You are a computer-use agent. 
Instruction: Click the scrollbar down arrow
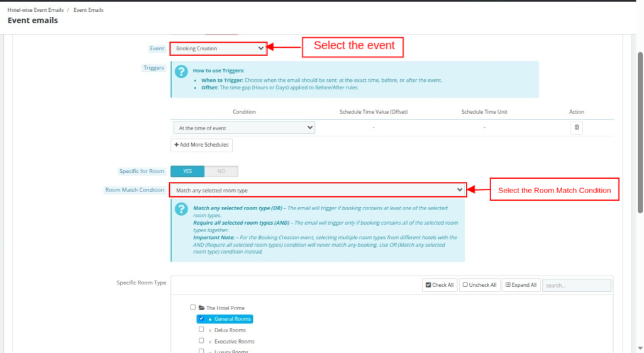[x=640, y=348]
